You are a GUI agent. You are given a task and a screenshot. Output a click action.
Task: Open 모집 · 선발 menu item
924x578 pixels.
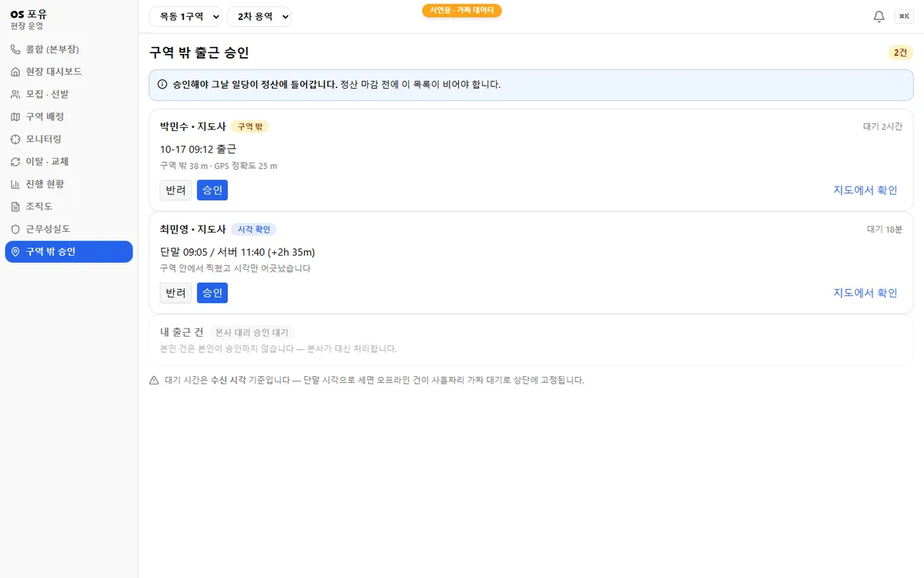(69, 94)
